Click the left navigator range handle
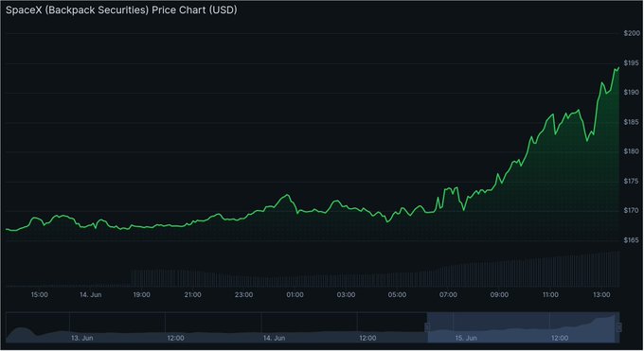This screenshot has width=644, height=351. 427,327
